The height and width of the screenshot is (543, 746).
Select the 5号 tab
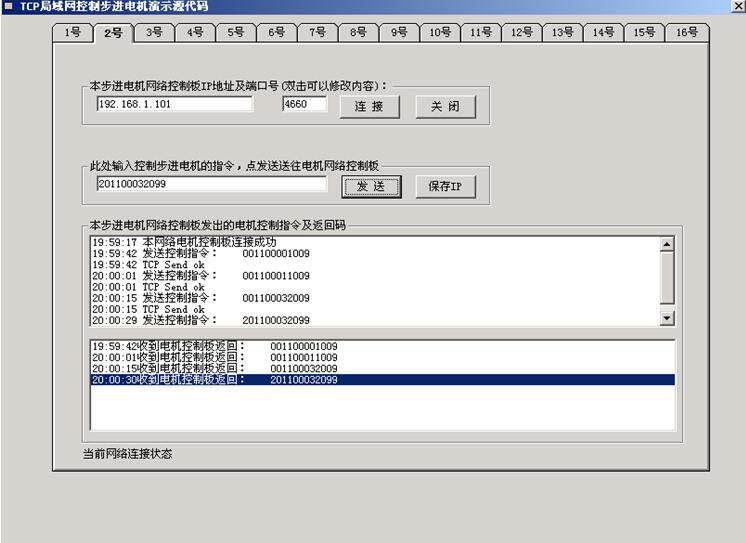[236, 33]
